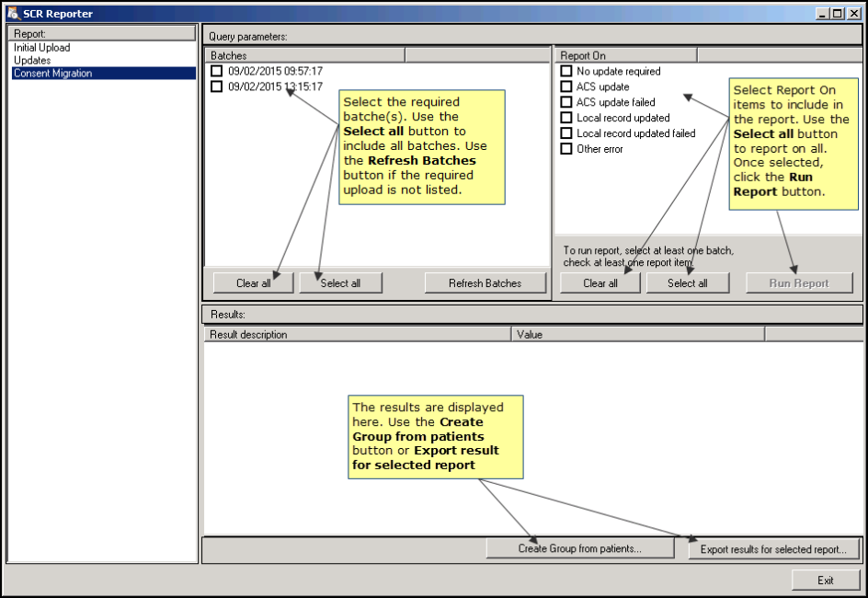Select Initial Upload report type
Image resolution: width=868 pixels, height=598 pixels.
click(42, 48)
